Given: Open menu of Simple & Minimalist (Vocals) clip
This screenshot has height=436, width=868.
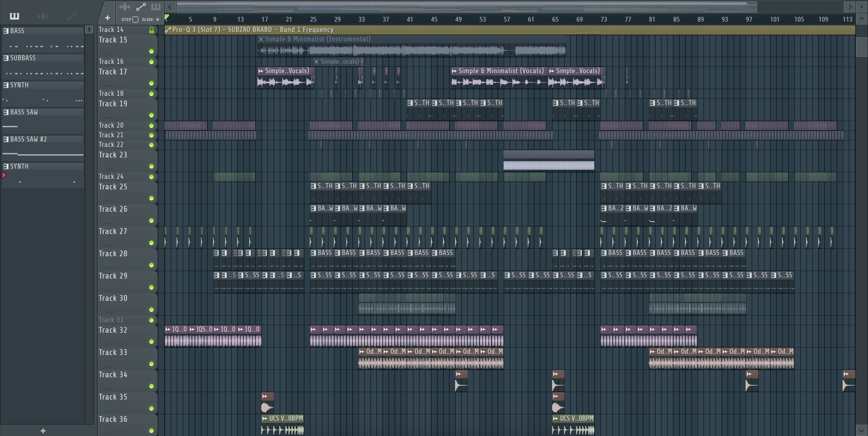Looking at the screenshot, I should (454, 71).
